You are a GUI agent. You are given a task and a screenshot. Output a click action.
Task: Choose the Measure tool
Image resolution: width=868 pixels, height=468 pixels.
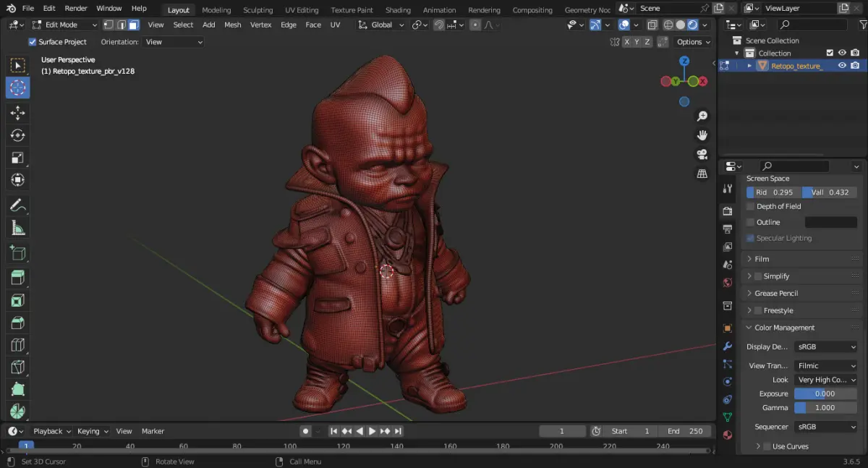tap(17, 228)
